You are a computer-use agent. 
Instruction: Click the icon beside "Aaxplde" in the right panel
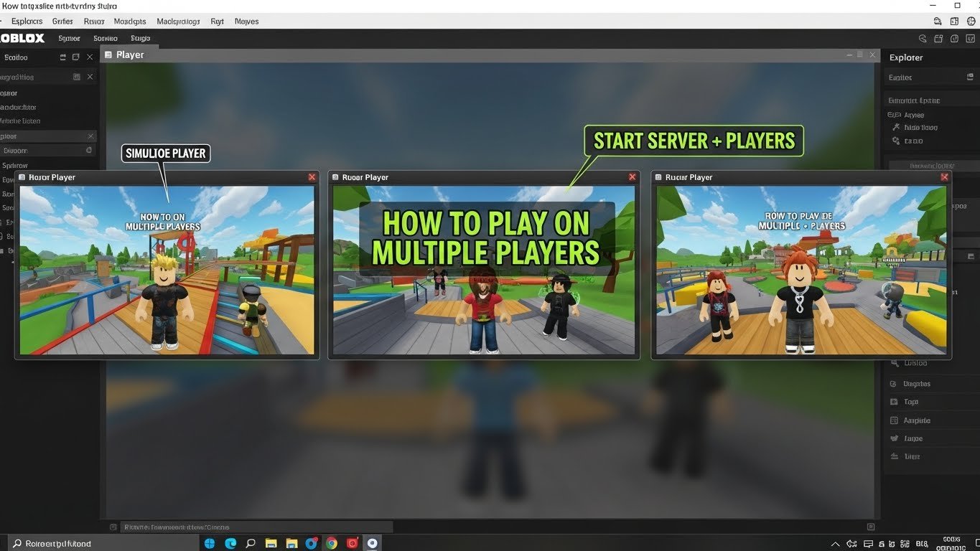tap(894, 420)
